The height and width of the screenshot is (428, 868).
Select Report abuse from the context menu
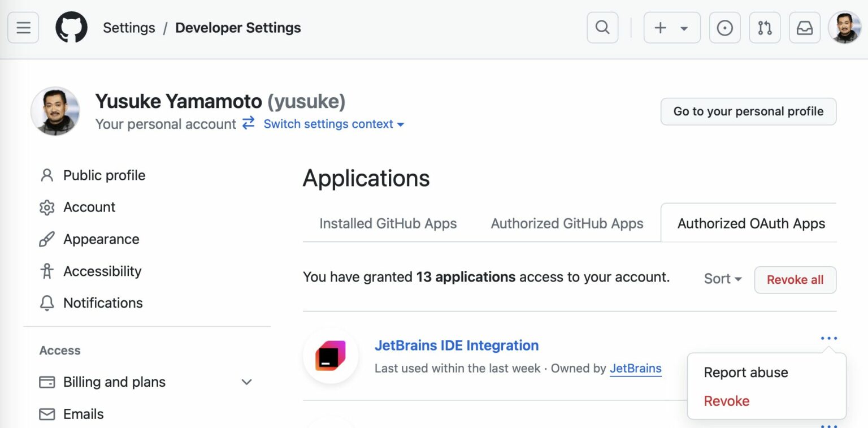[x=745, y=372]
